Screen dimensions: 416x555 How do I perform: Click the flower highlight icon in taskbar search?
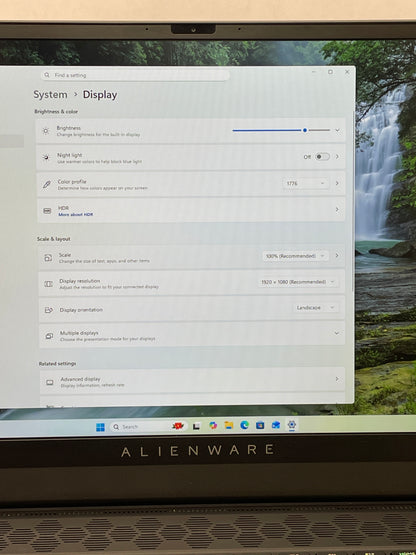click(x=178, y=426)
